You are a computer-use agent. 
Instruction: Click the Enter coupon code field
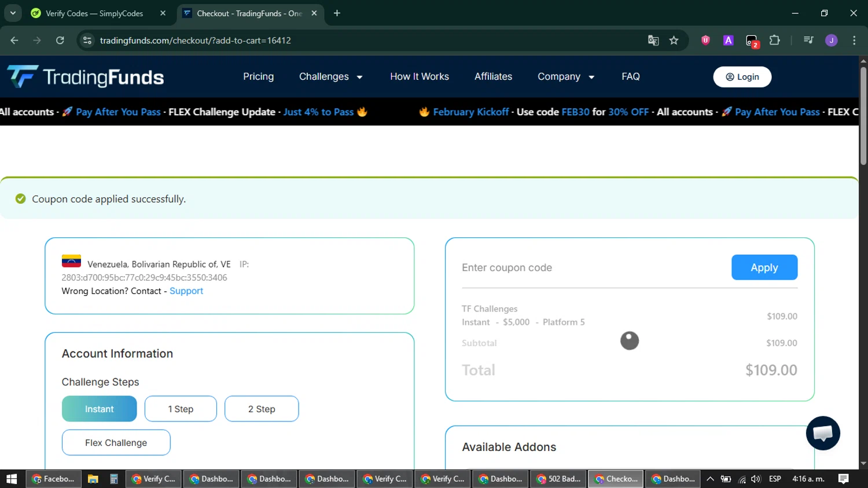pos(592,267)
